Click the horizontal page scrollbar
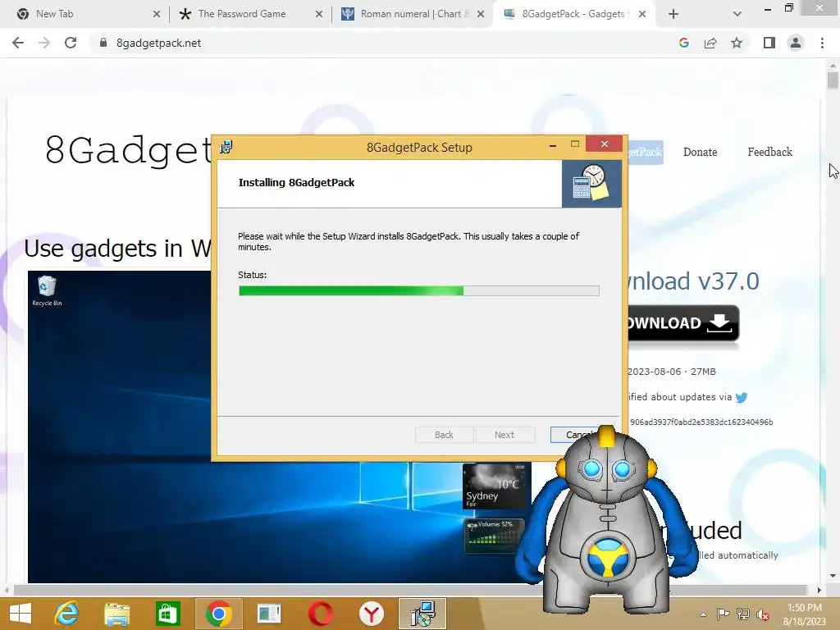This screenshot has width=840, height=630. 410,590
